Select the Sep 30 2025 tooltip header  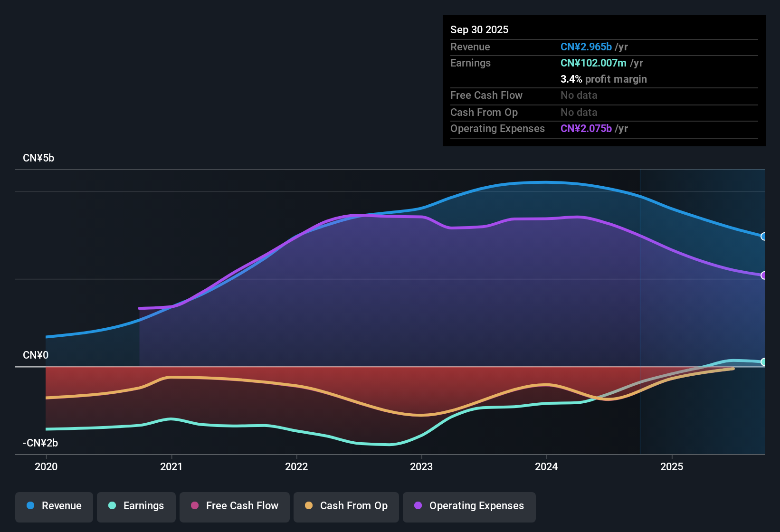point(479,29)
